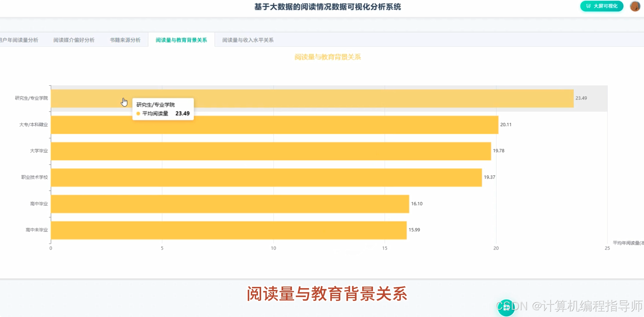Click the 0 mark on horizontal axis

(50, 248)
